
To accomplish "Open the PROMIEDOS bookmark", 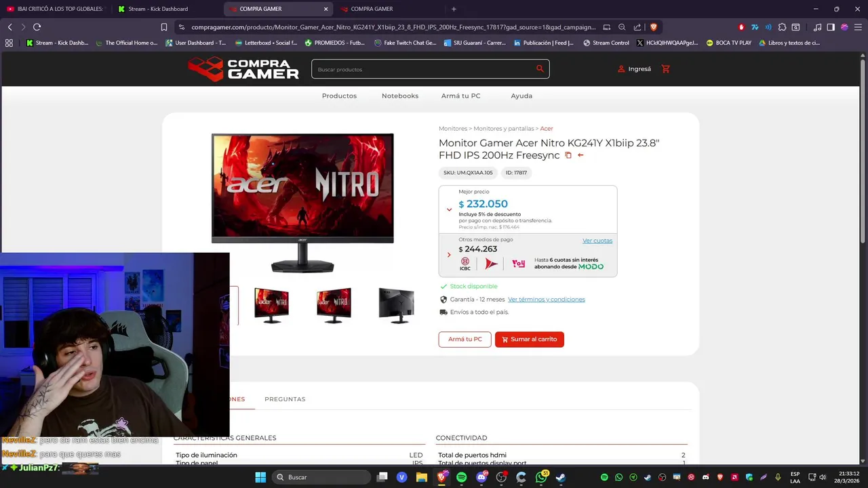I will coord(334,43).
